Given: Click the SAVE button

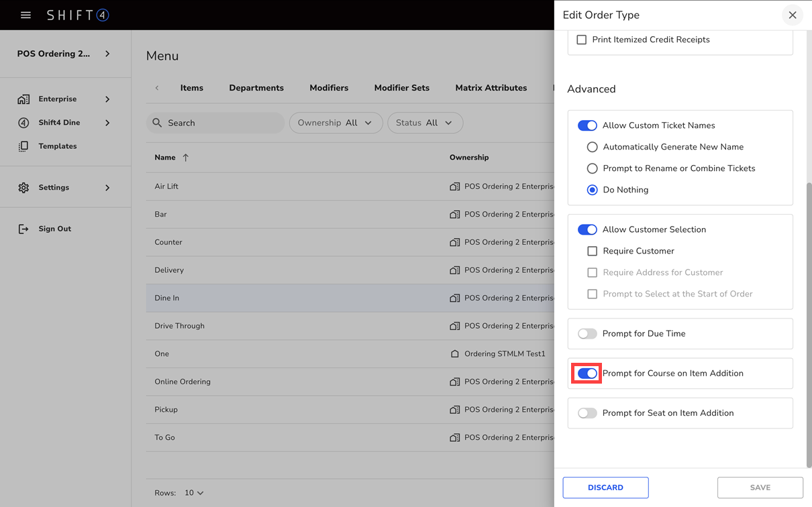Looking at the screenshot, I should 760,488.
